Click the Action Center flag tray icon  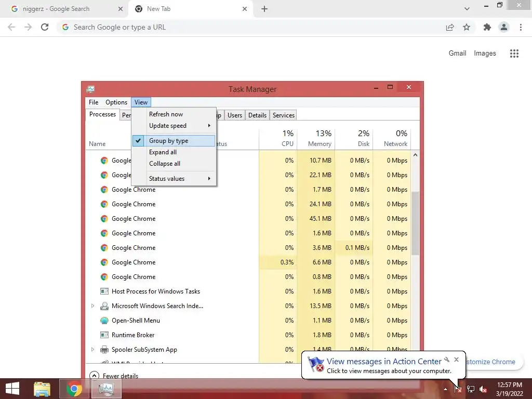tap(458, 389)
